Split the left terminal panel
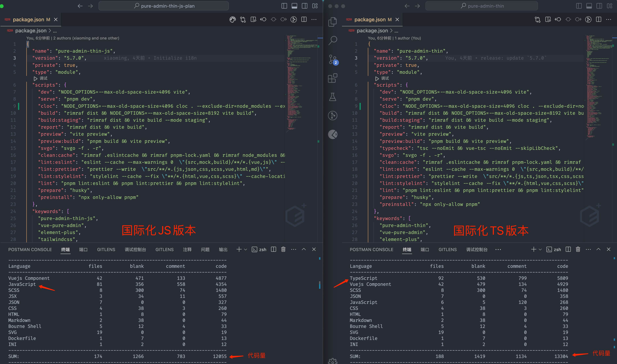This screenshot has width=617, height=364. tap(273, 249)
